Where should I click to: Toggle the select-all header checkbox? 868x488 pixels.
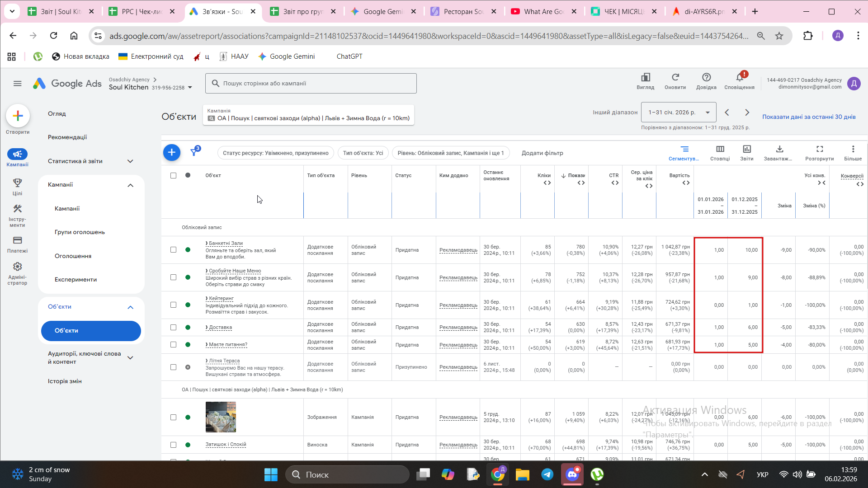coord(173,175)
